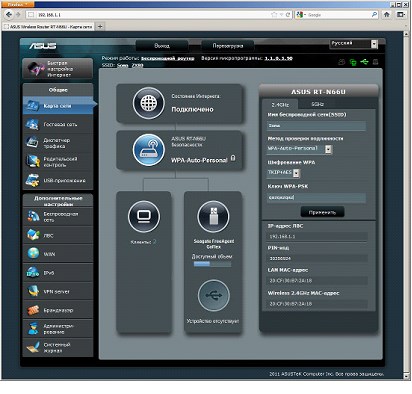412x394 pixels.
Task: Open the TKIP+AES WPA encryption dropdown
Action: pos(284,173)
